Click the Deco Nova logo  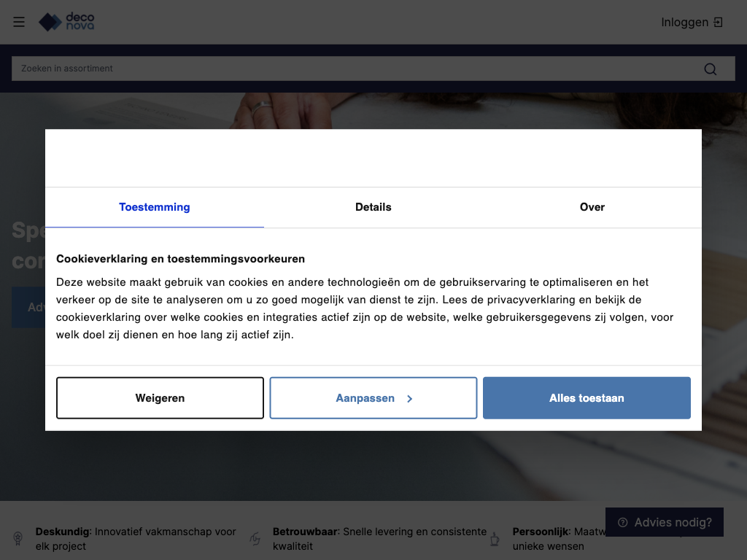(x=66, y=22)
